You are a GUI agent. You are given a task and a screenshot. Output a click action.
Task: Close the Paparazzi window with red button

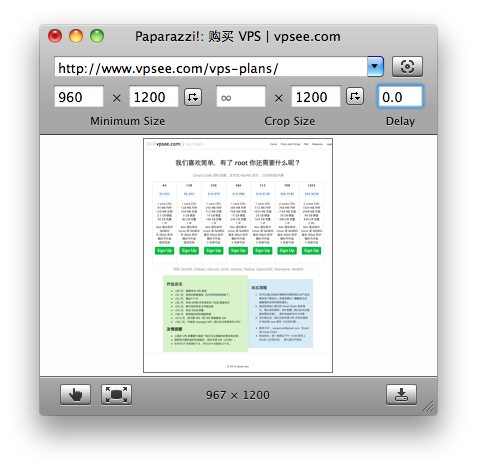(x=55, y=36)
